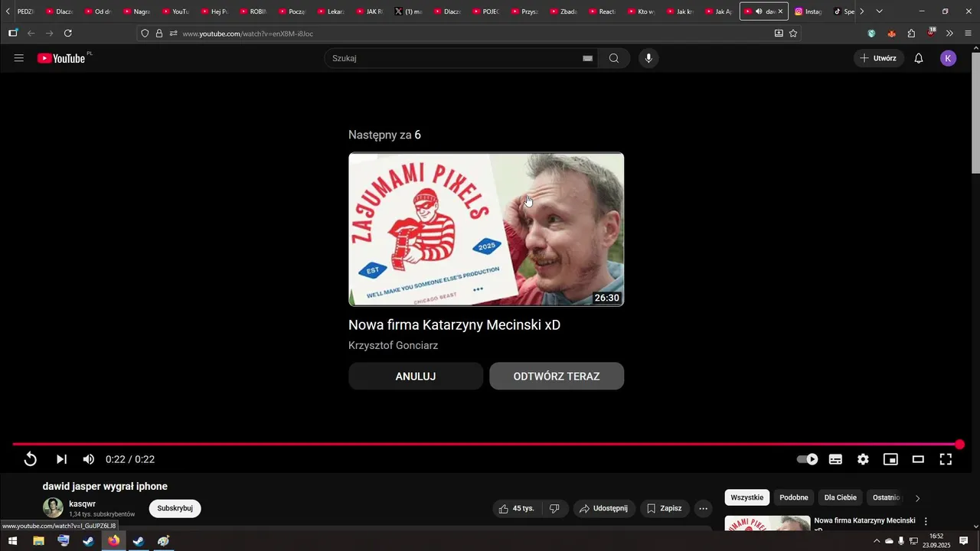Like the video (45 tys.)
980x551 pixels.
pyautogui.click(x=517, y=508)
